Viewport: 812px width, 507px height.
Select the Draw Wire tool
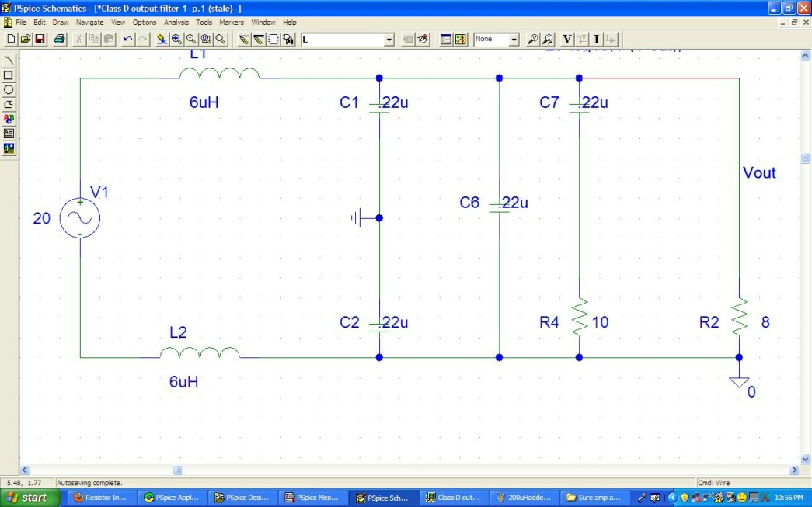pos(244,40)
